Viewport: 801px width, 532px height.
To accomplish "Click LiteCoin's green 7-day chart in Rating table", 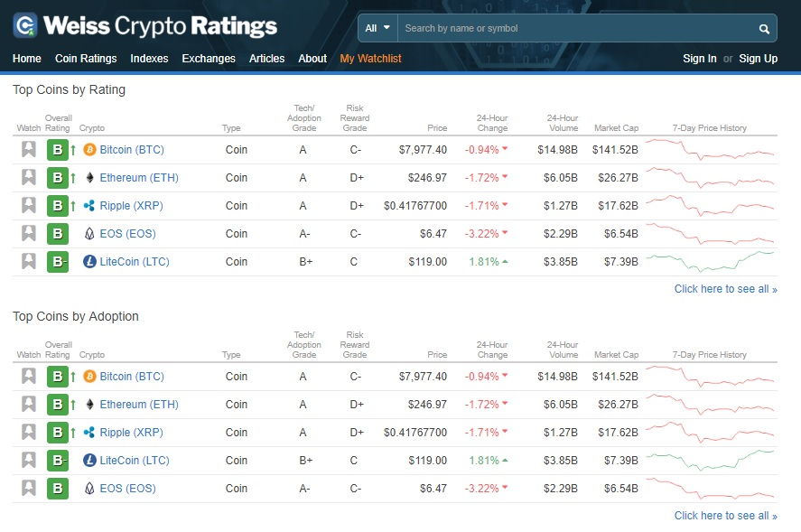I will coord(710,261).
